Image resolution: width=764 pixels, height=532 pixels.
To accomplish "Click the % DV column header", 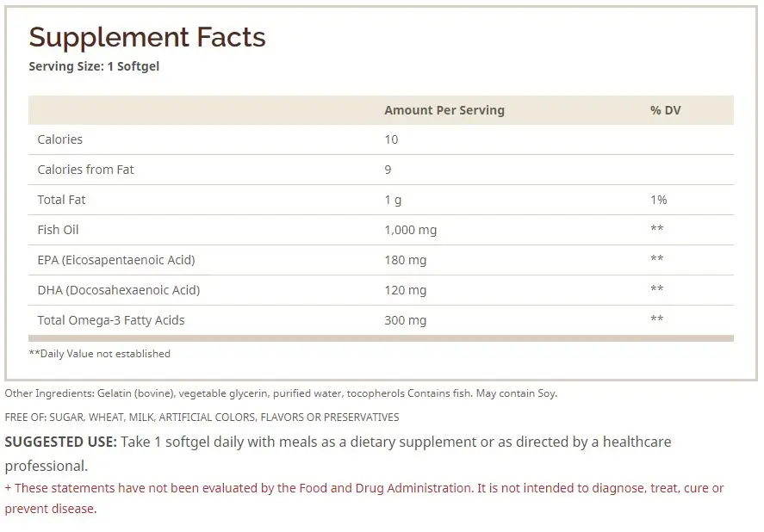I will click(x=666, y=110).
